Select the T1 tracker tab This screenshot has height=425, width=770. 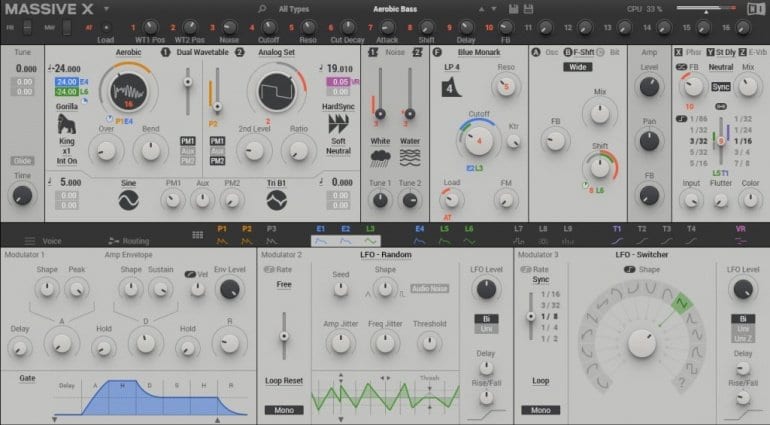tap(617, 235)
